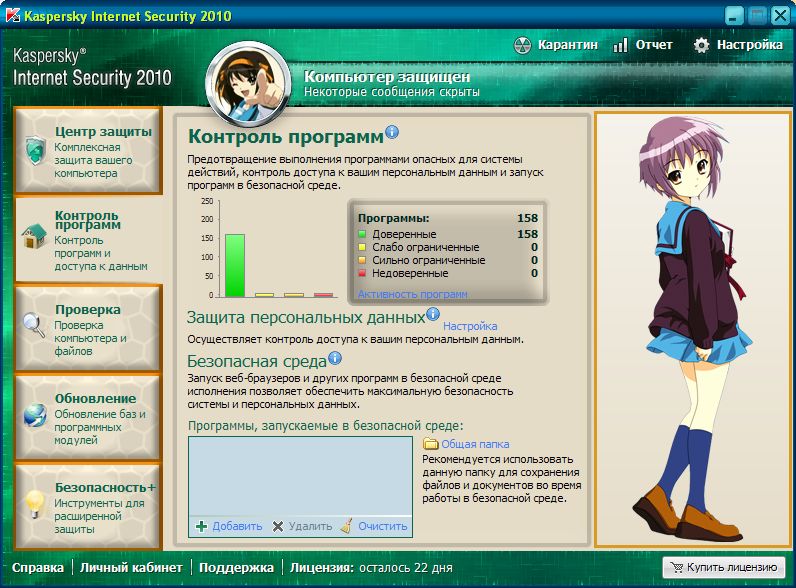The height and width of the screenshot is (588, 796).
Task: Open the Карантин label in header
Action: pyautogui.click(x=568, y=45)
